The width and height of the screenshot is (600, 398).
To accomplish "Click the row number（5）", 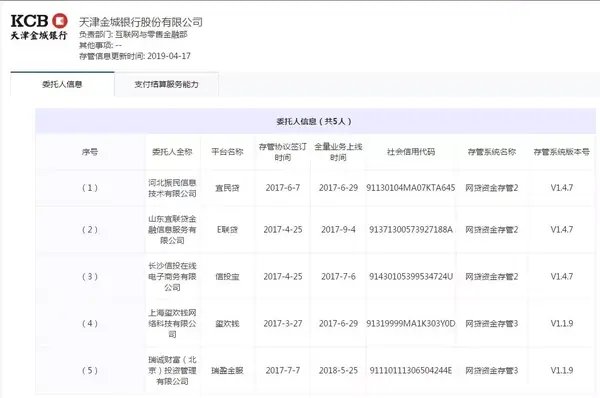I will (x=90, y=370).
